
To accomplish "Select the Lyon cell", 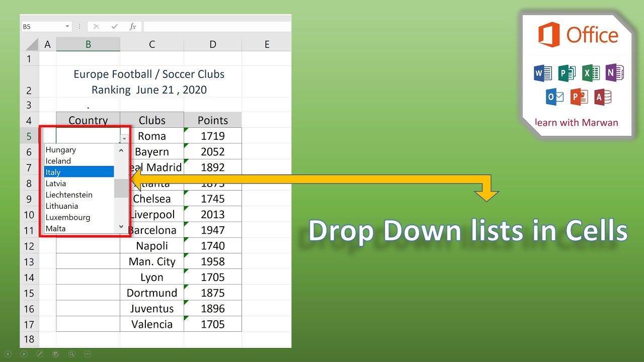I will point(152,277).
